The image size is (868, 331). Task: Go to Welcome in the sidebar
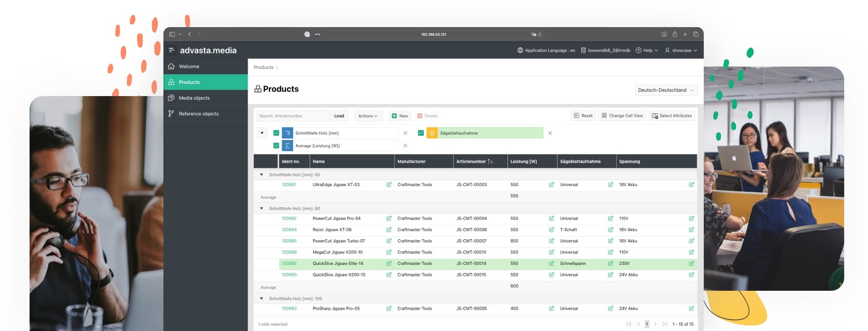206,67
